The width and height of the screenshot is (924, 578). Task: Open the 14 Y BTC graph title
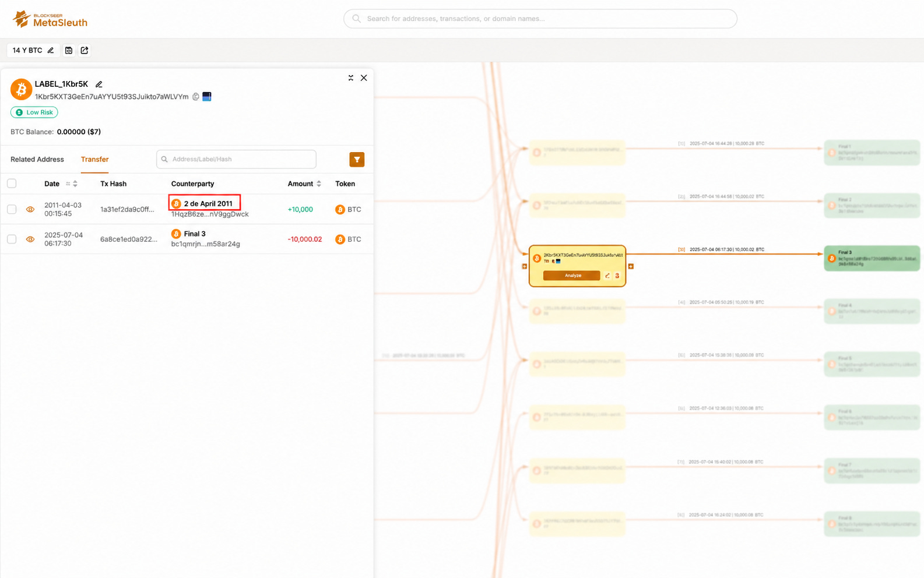(27, 51)
